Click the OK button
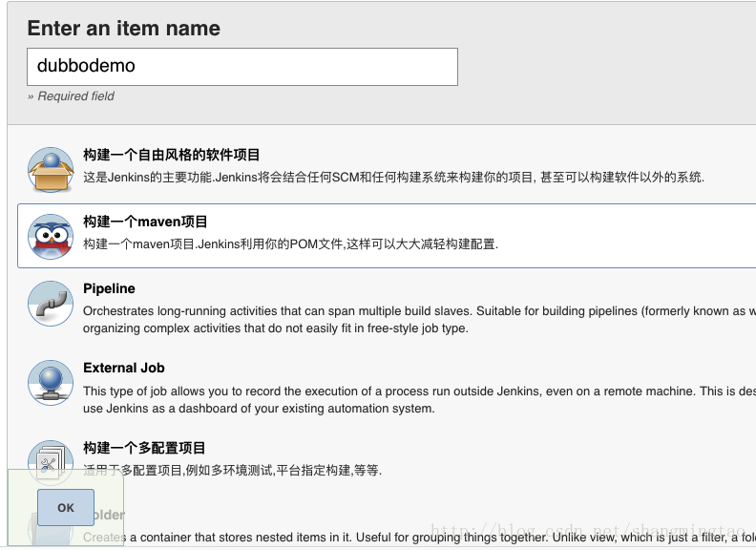 click(66, 508)
